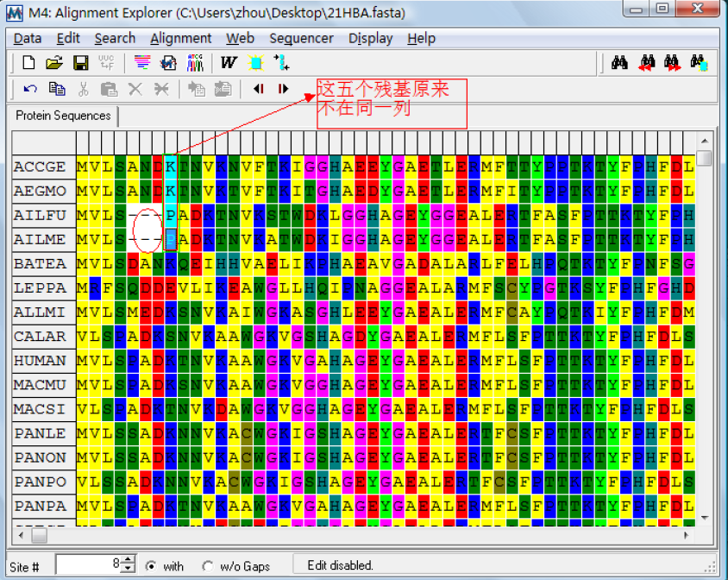Click the mark sites star icon
This screenshot has height=580, width=728.
click(255, 62)
